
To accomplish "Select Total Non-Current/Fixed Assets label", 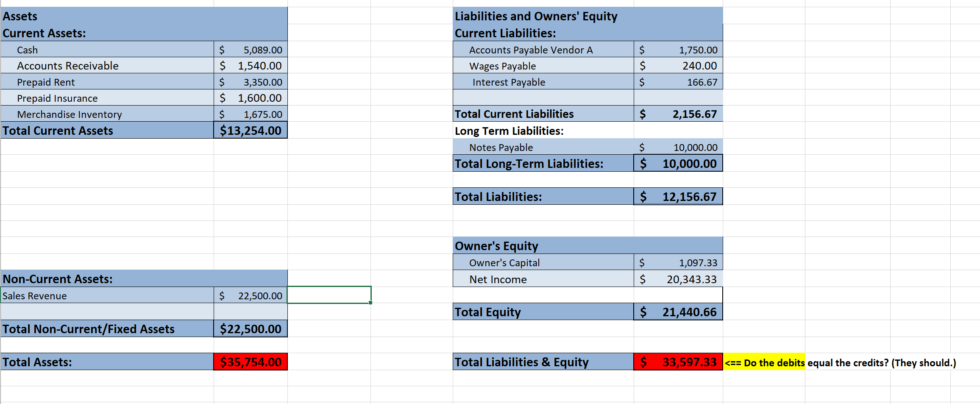I will coord(107,329).
